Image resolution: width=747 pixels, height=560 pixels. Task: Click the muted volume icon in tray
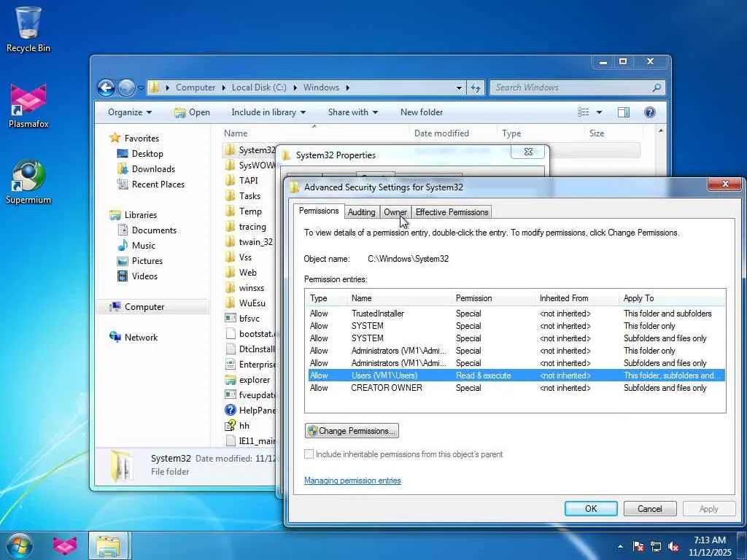pyautogui.click(x=673, y=547)
